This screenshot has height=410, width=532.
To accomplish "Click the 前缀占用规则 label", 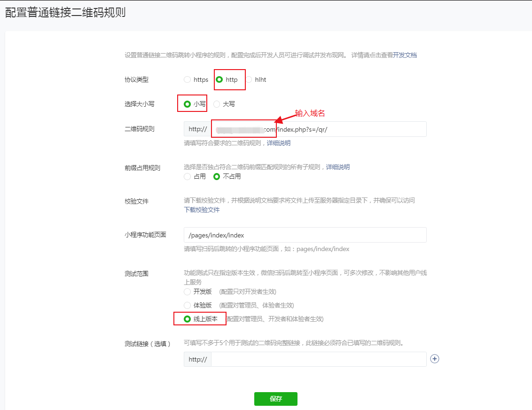I will (x=142, y=168).
